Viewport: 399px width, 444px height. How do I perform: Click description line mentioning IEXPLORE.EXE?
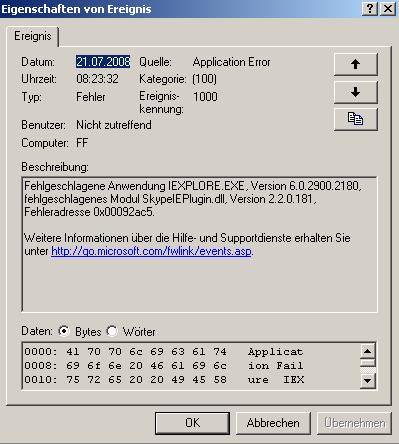pos(193,186)
